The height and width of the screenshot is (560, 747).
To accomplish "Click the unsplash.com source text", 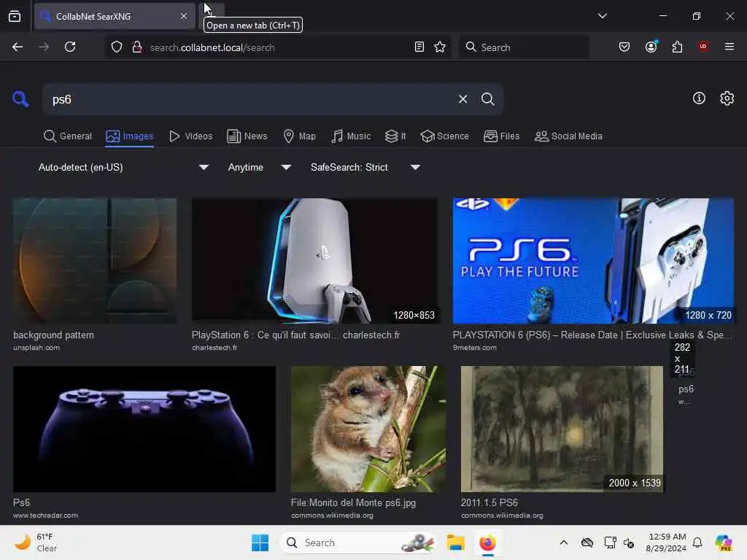I will [36, 348].
